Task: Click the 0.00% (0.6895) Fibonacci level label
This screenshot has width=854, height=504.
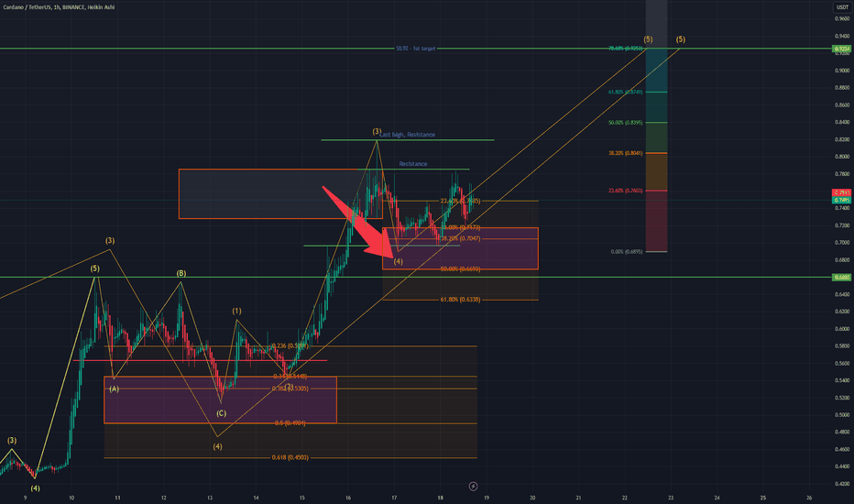Action: pyautogui.click(x=627, y=252)
